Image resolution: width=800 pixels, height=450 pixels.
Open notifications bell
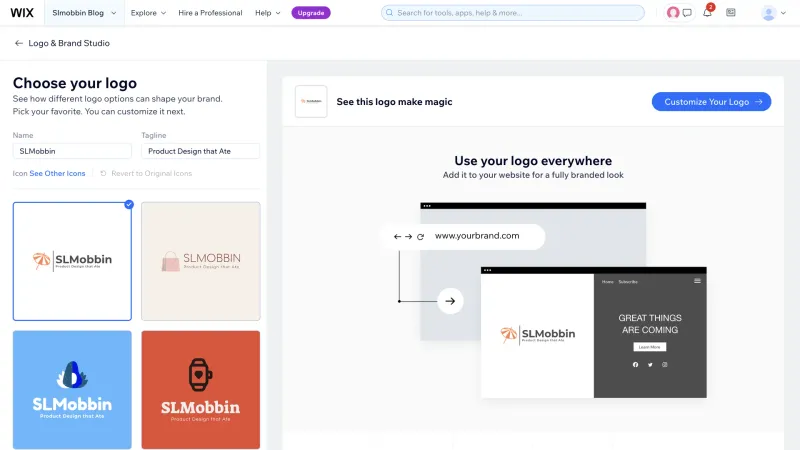(x=707, y=13)
